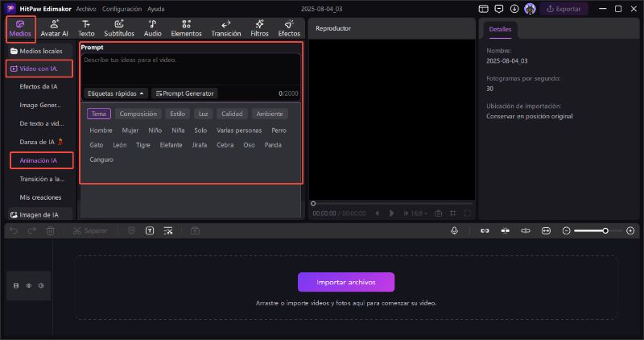The width and height of the screenshot is (644, 340).
Task: Open the Archivo menu
Action: click(x=86, y=9)
